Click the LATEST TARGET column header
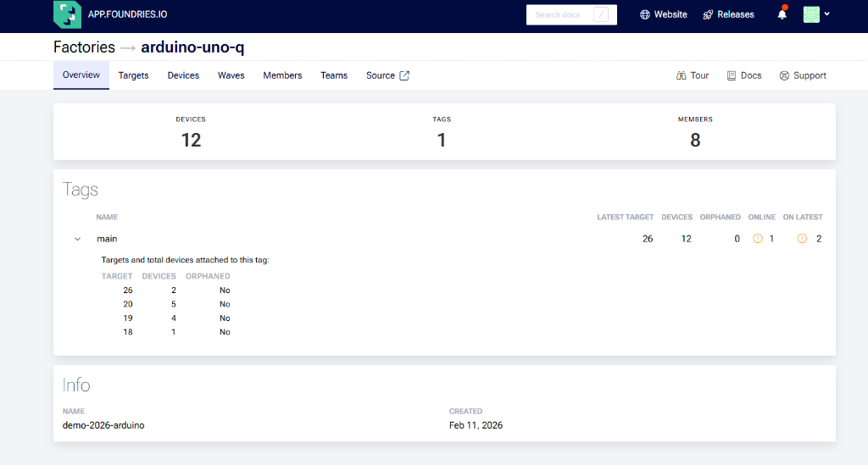Screen dimensions: 868x465 point(625,218)
